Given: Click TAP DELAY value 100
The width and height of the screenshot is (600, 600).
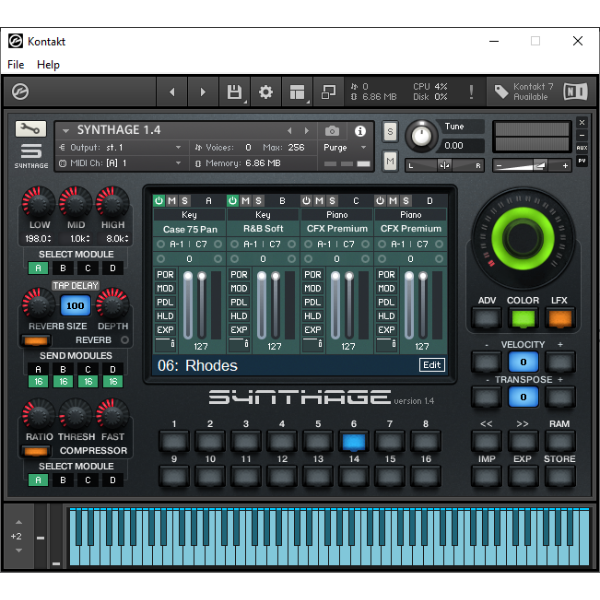Looking at the screenshot, I should (x=75, y=305).
